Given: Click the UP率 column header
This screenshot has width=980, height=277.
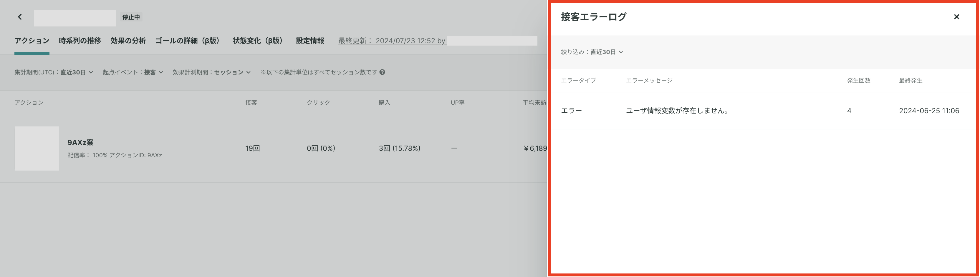Looking at the screenshot, I should point(458,103).
